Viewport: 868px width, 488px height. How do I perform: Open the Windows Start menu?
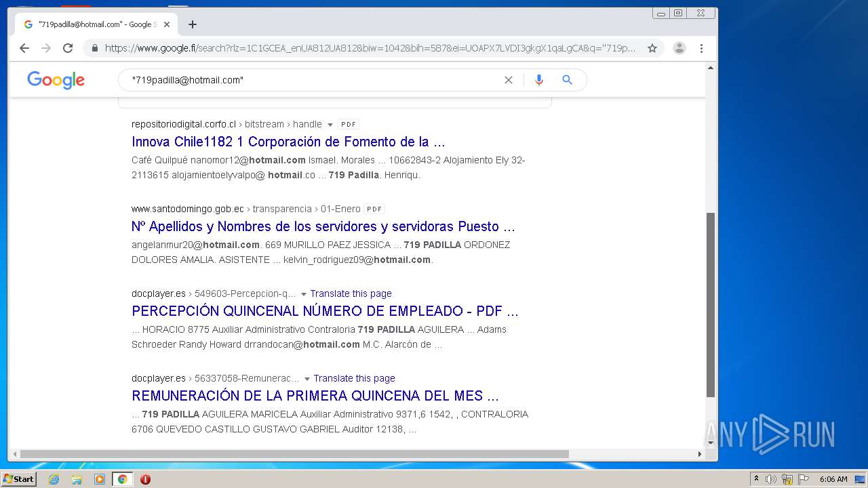19,479
